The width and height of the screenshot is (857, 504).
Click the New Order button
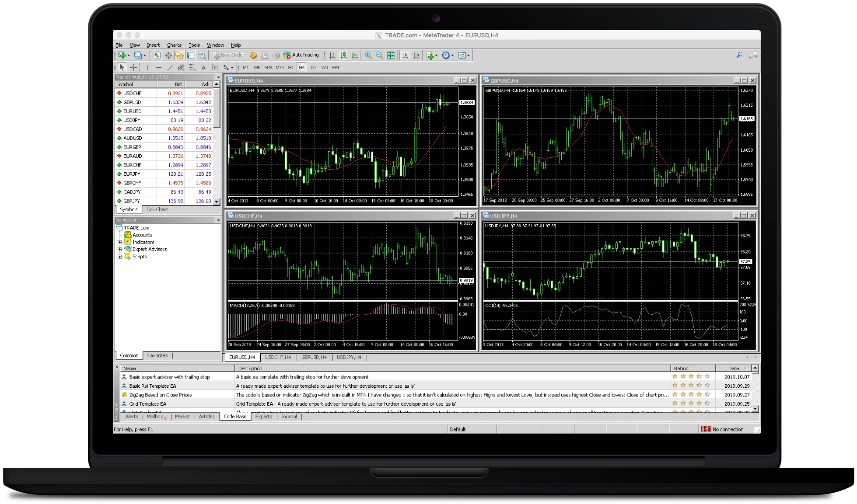pos(228,55)
